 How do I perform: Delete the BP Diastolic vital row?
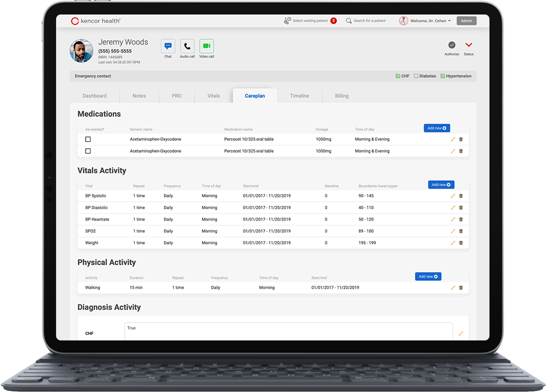pyautogui.click(x=461, y=208)
